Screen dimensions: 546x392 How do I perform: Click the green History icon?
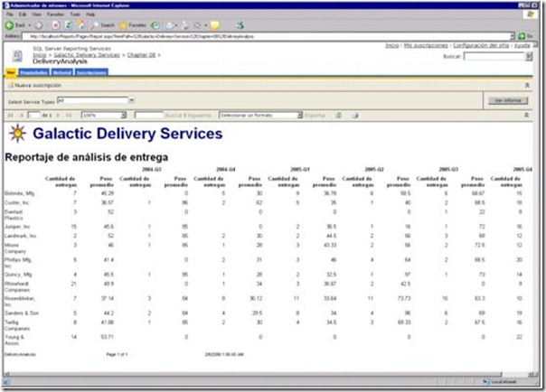(155, 25)
